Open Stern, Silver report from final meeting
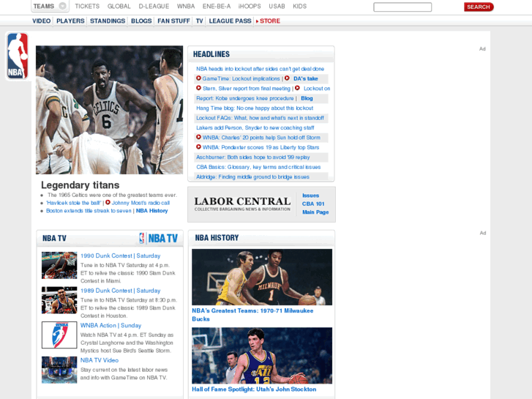Viewport: 532px width, 399px height. click(247, 89)
